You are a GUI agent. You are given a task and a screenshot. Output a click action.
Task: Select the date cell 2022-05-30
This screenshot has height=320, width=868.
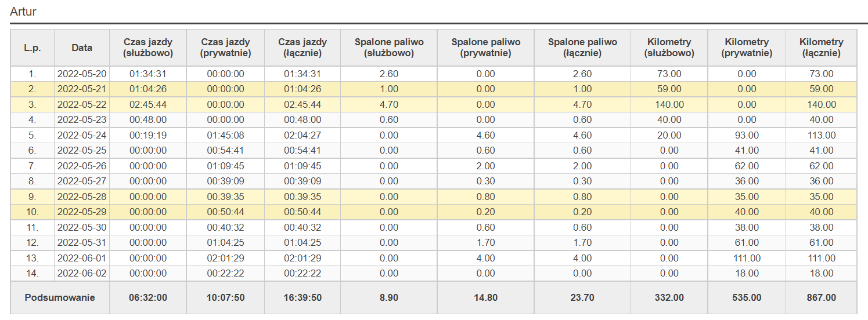(x=82, y=228)
